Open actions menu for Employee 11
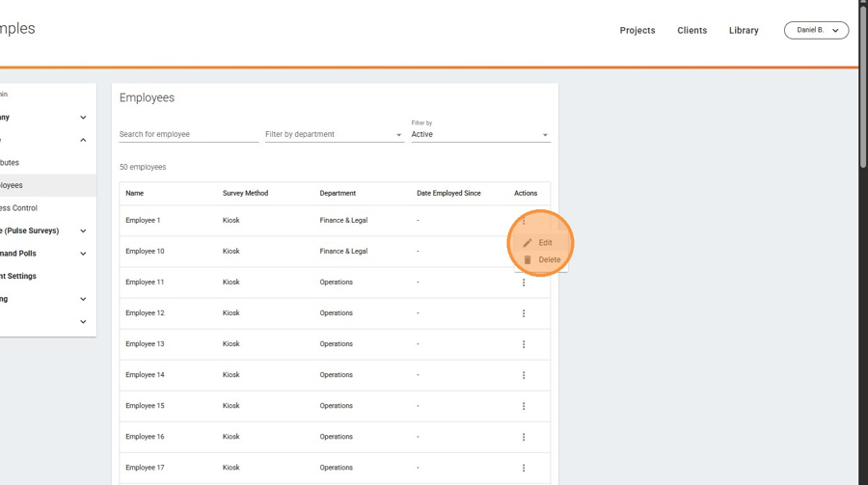The height and width of the screenshot is (485, 868). pos(523,283)
